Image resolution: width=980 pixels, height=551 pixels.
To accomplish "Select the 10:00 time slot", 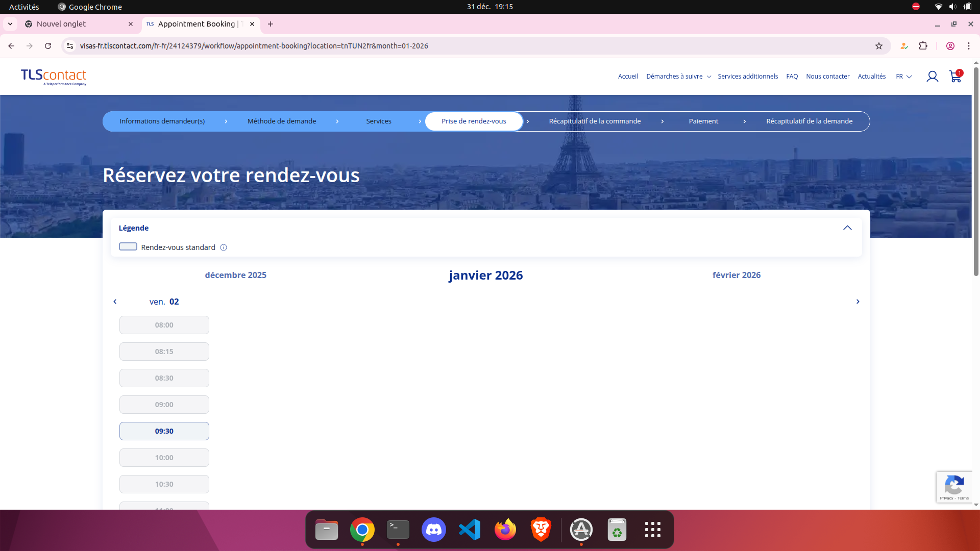I will [x=164, y=458].
